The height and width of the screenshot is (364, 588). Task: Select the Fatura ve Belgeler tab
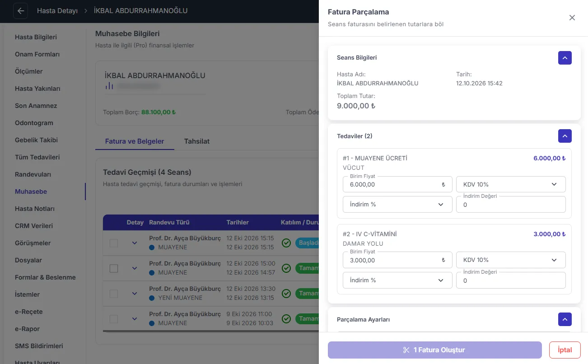click(135, 141)
